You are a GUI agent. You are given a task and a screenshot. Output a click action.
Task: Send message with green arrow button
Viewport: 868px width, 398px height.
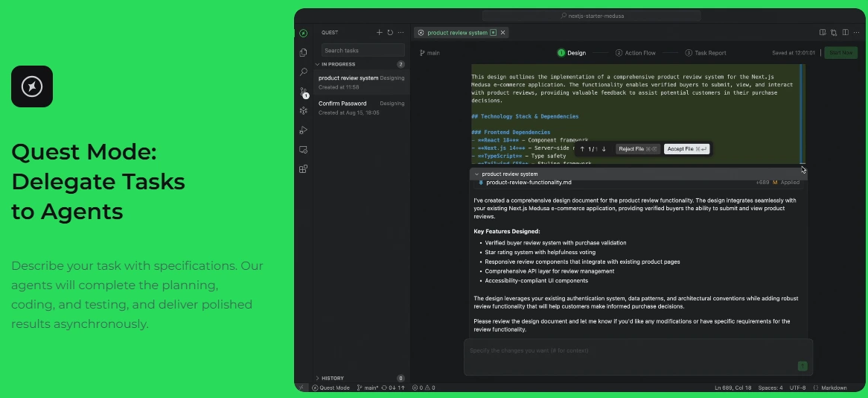pyautogui.click(x=802, y=366)
